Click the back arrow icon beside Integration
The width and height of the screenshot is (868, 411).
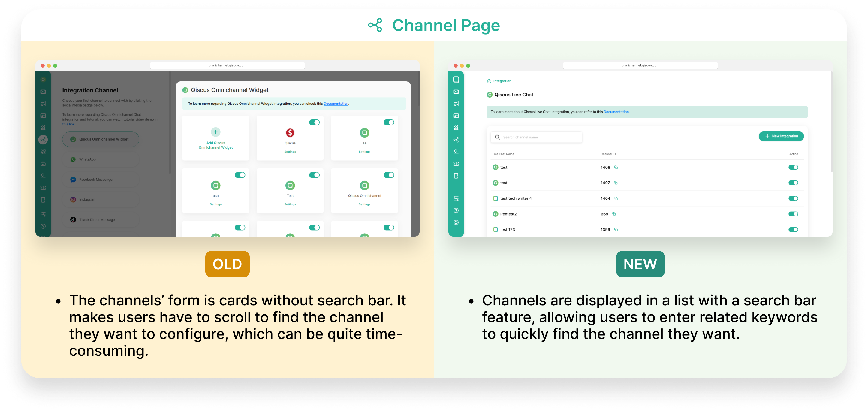point(489,81)
